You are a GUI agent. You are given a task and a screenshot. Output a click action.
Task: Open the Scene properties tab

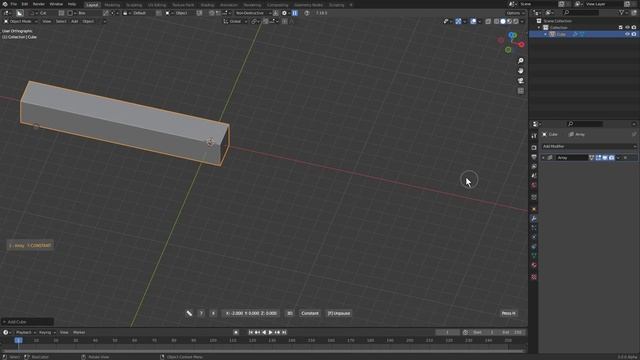(x=534, y=176)
